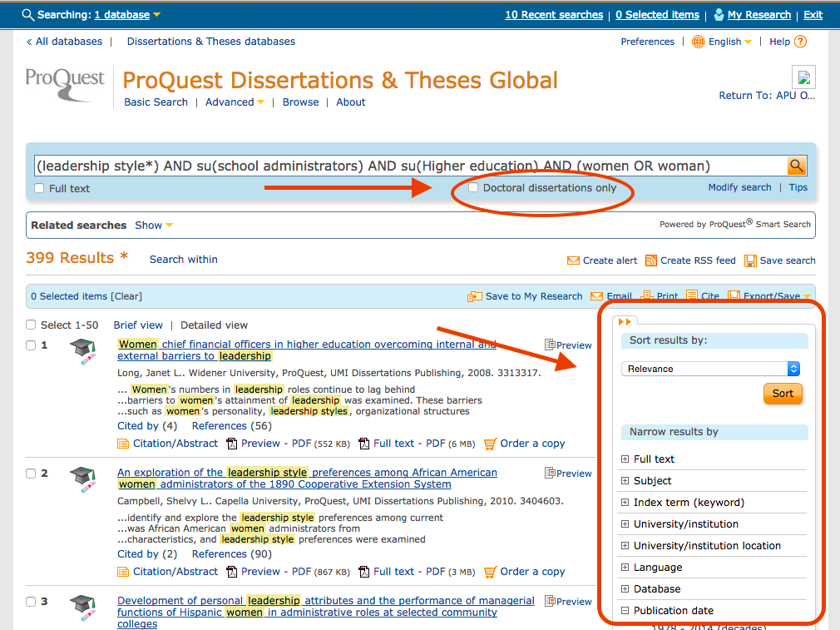Click the Create alert envelope icon

[x=573, y=260]
